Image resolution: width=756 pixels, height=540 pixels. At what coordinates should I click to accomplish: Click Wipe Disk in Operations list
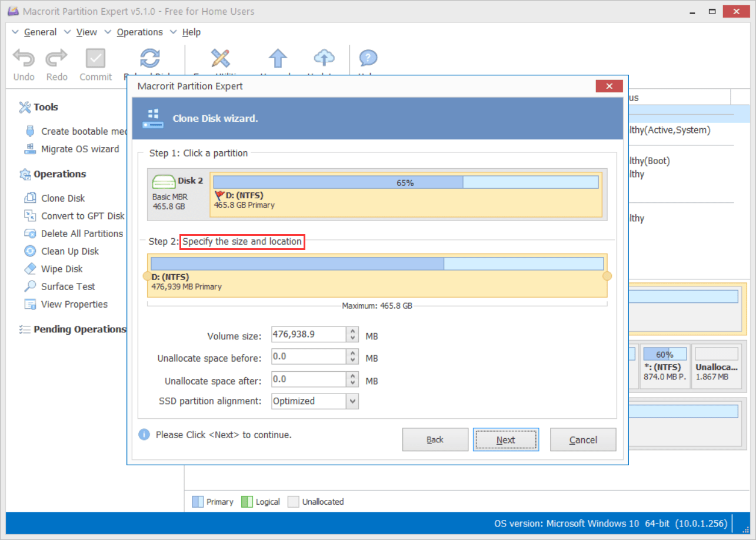pyautogui.click(x=62, y=269)
